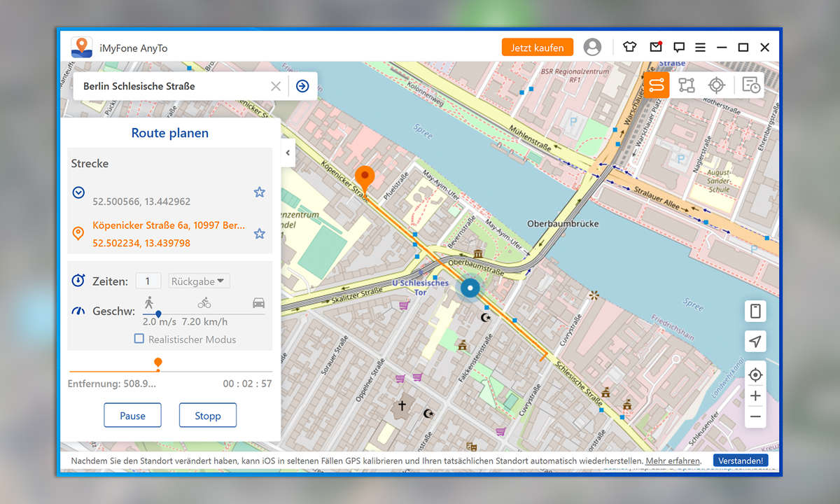Zoom out the map with minus

755,417
